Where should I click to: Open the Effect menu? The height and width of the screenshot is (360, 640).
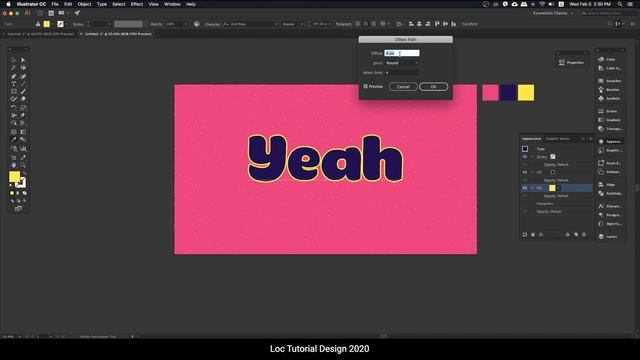[136, 4]
